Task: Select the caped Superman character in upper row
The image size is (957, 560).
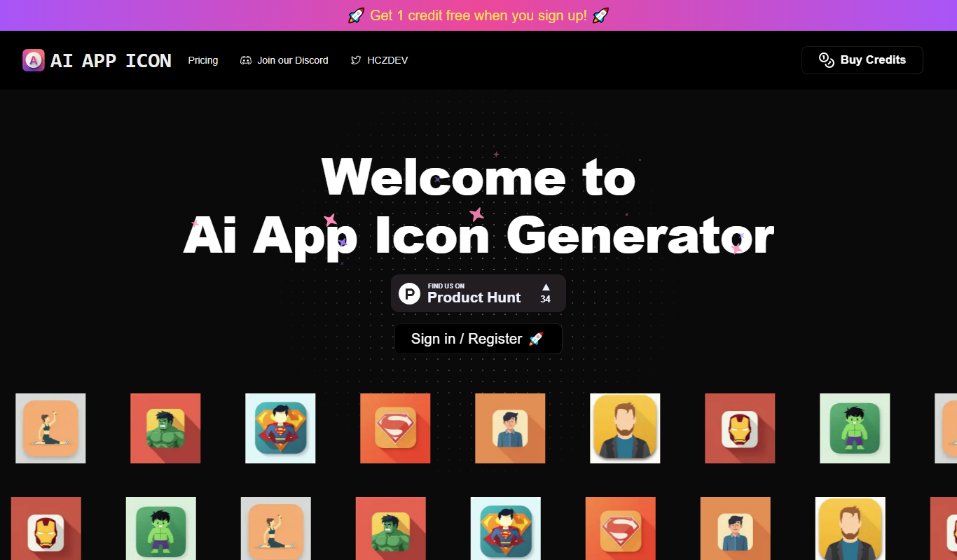Action: click(280, 428)
